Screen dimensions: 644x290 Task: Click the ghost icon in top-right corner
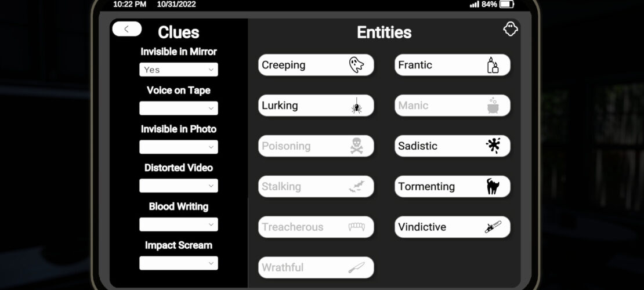511,30
